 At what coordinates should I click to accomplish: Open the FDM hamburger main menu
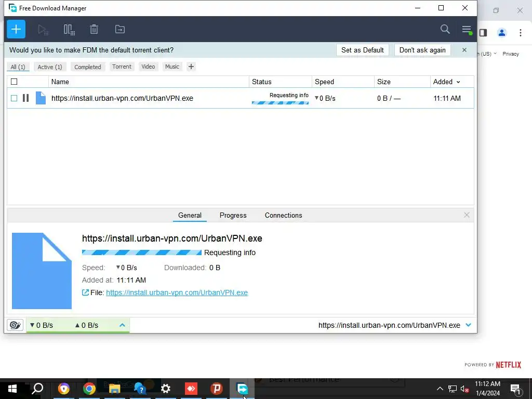[467, 30]
